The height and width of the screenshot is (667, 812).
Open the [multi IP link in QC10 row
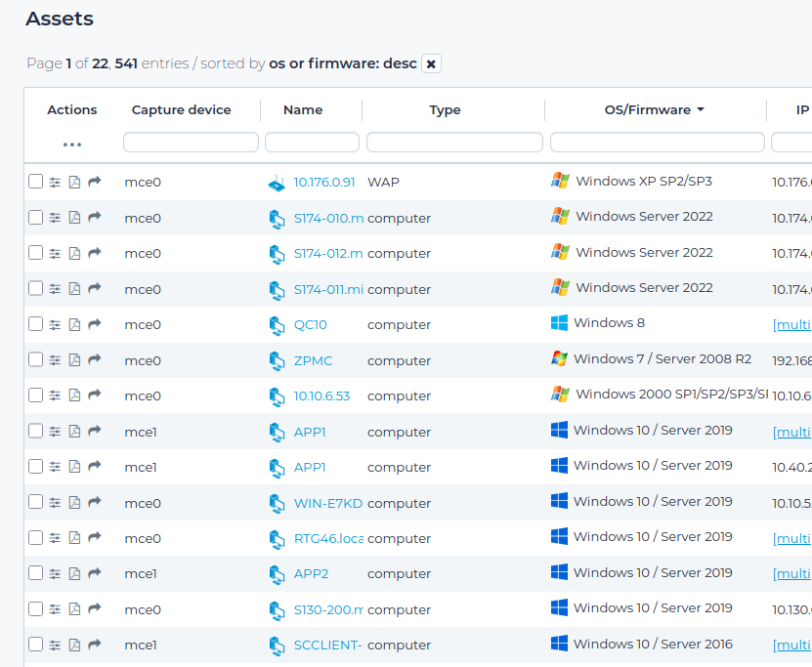tap(791, 324)
